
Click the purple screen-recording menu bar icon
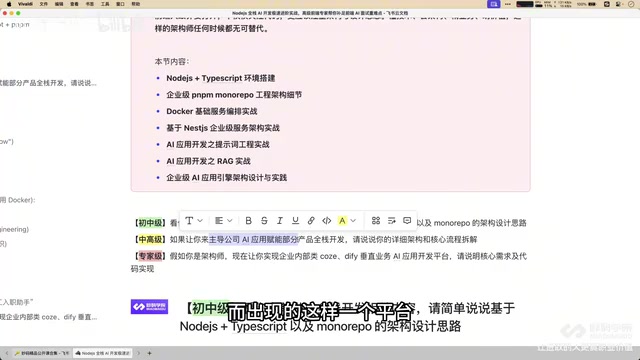coord(493,4)
